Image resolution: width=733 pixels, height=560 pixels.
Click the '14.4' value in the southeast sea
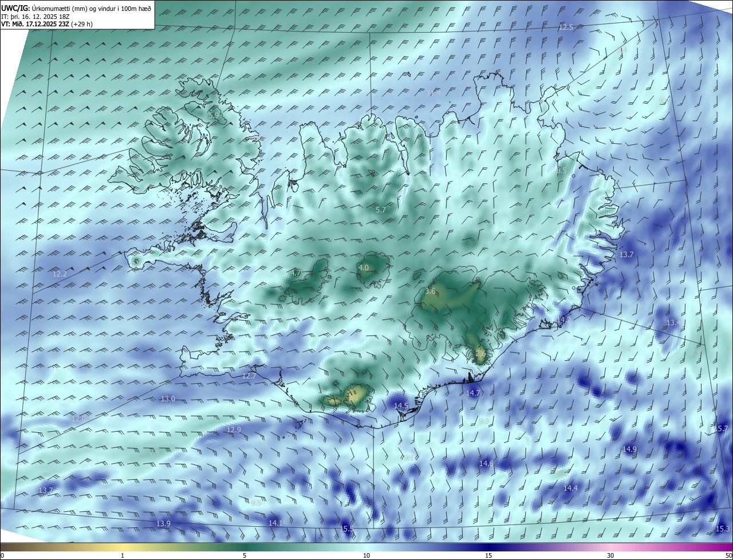pyautogui.click(x=570, y=488)
